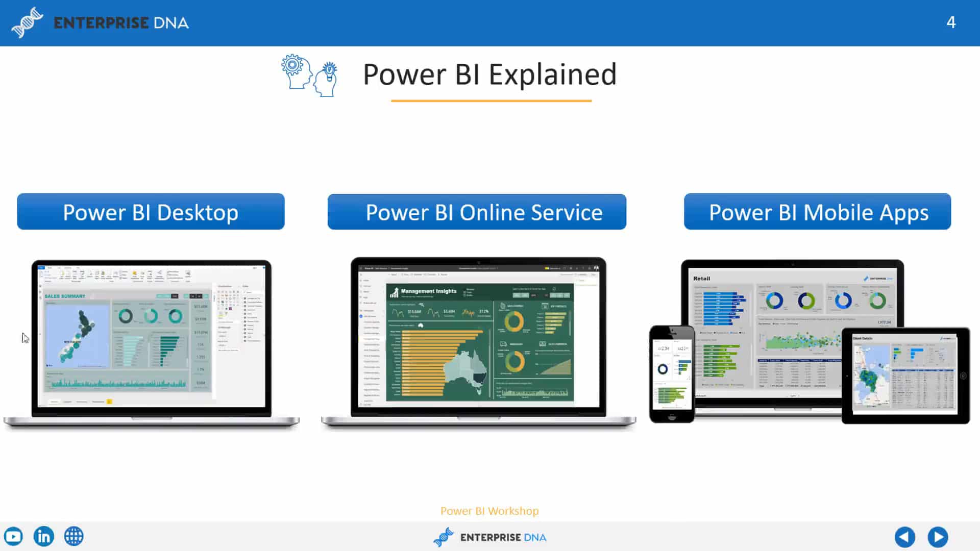Open the YouTube channel icon
This screenshot has height=551, width=980.
(13, 536)
